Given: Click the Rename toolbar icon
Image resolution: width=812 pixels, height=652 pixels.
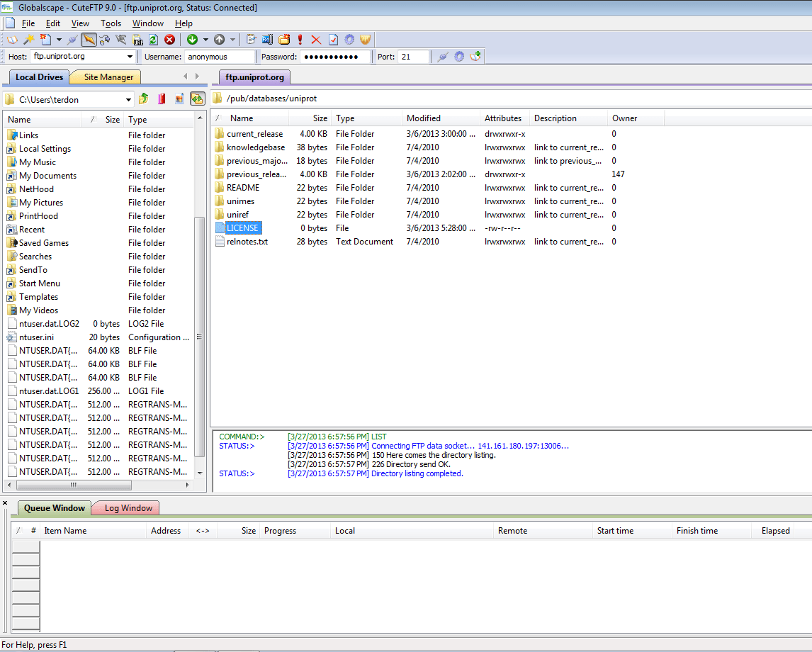Looking at the screenshot, I should point(267,40).
